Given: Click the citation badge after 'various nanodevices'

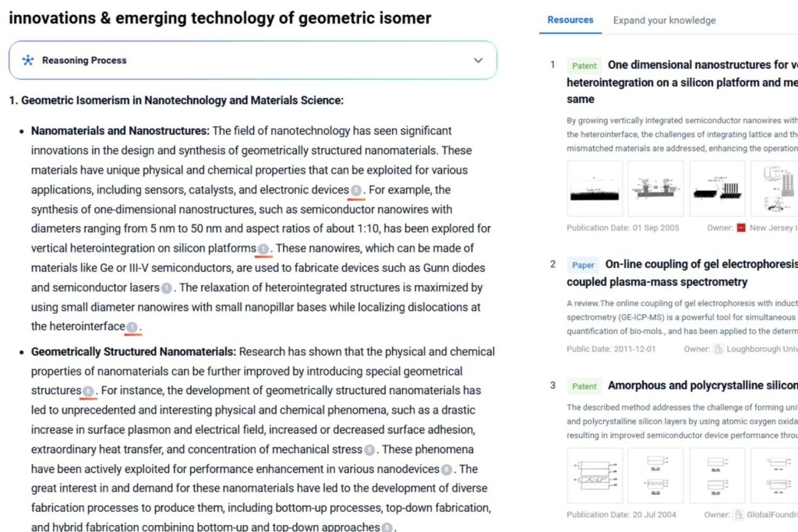Looking at the screenshot, I should pyautogui.click(x=446, y=470).
